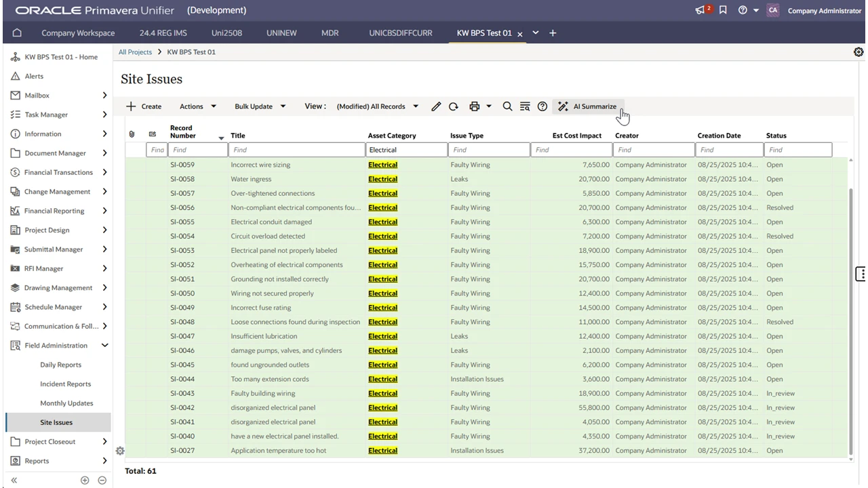Screen dimensions: 868x488
Task: Open the Company Workspace tab
Action: coord(77,33)
